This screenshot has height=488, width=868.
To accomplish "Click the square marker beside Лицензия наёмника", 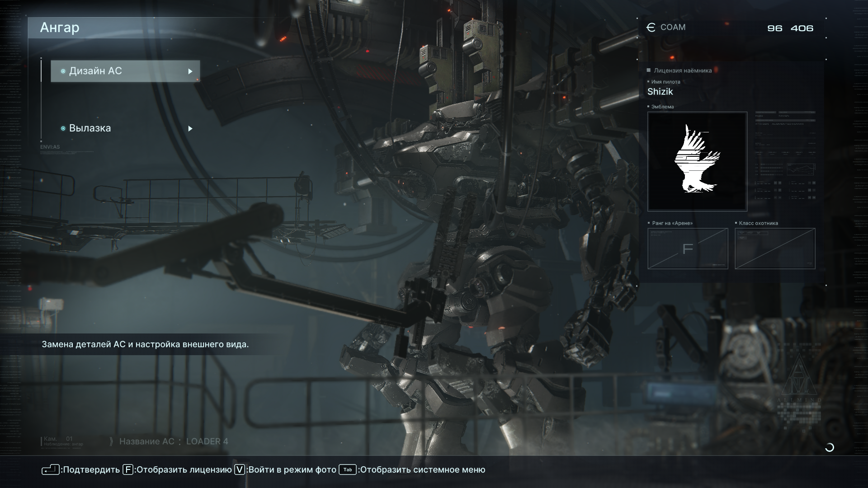I will point(649,70).
